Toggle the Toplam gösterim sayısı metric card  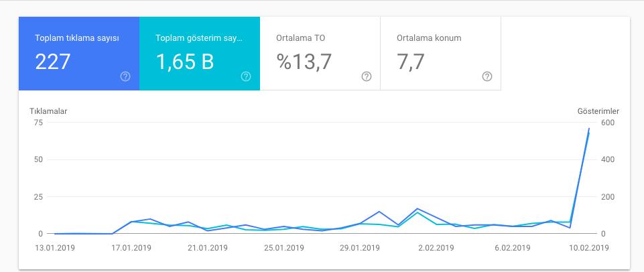200,54
